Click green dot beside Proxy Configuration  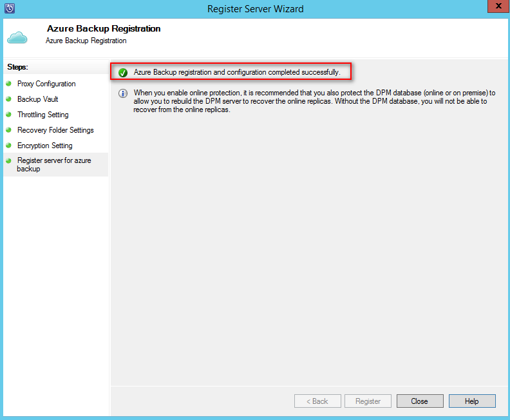[9, 83]
